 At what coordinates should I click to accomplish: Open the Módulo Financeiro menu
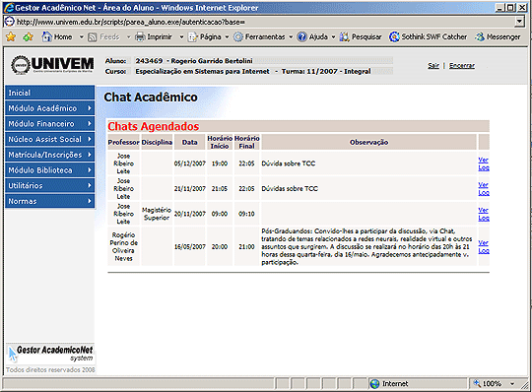click(x=50, y=124)
